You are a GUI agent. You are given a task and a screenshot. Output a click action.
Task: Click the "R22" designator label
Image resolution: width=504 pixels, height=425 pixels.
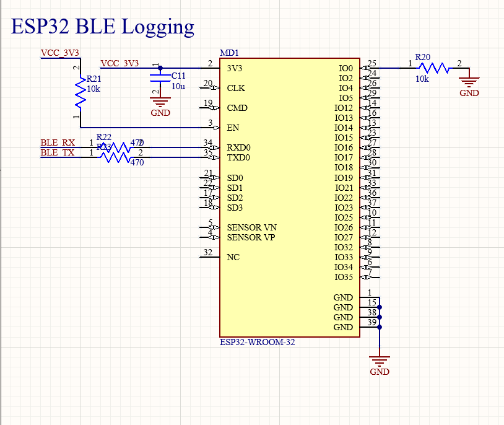pyautogui.click(x=104, y=137)
